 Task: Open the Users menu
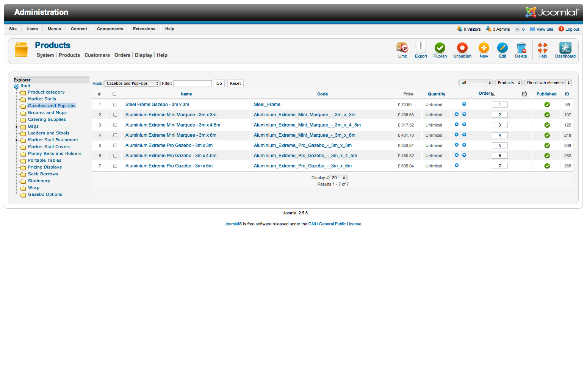[x=32, y=29]
